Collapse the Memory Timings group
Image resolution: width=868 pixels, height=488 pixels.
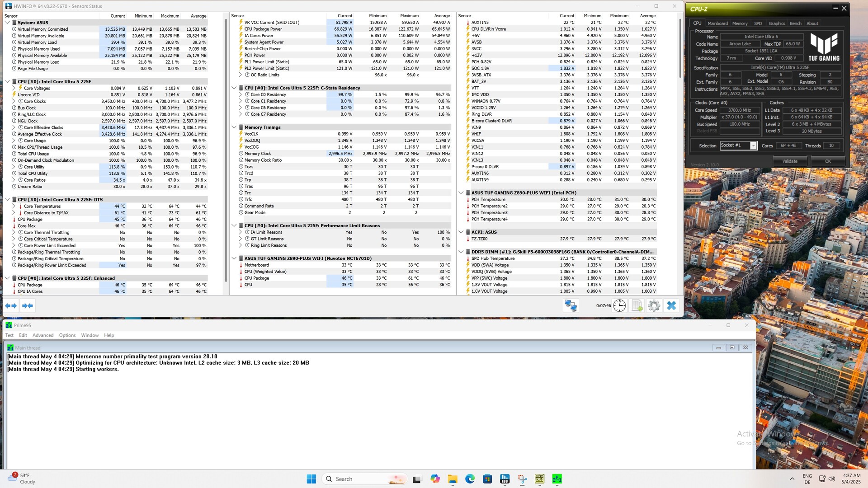tap(234, 127)
